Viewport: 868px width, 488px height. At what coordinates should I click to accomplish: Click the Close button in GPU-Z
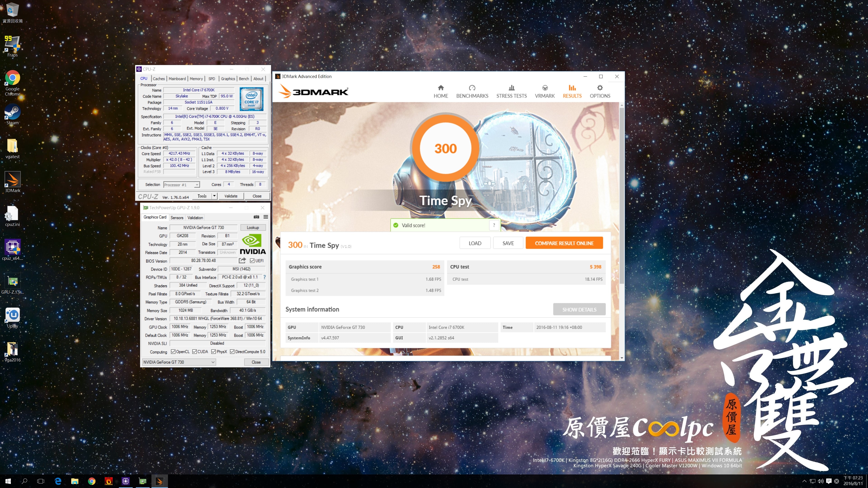click(x=256, y=362)
